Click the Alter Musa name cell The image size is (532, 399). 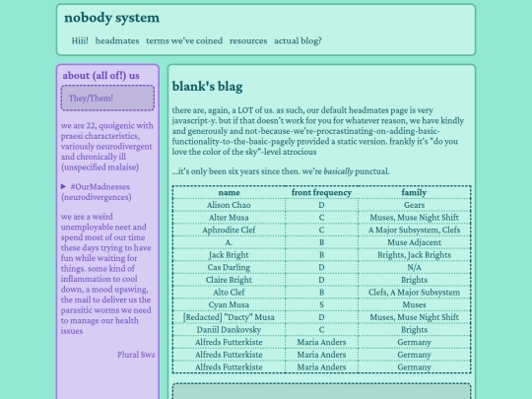229,218
